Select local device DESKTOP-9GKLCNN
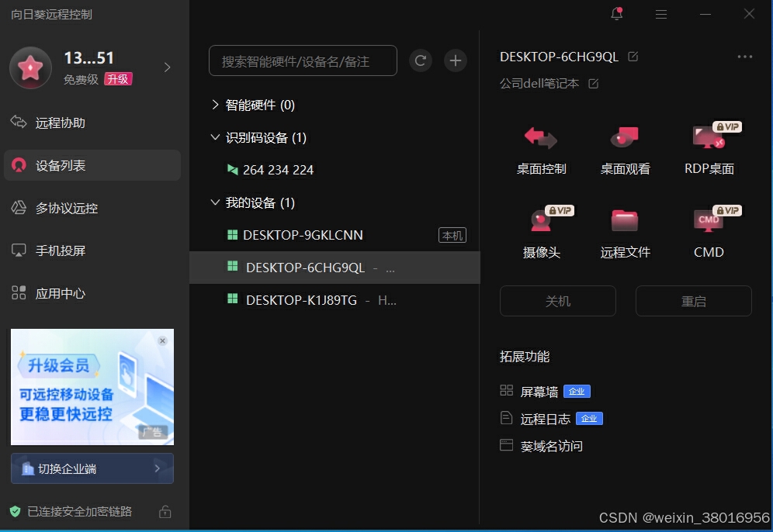 tap(335, 235)
